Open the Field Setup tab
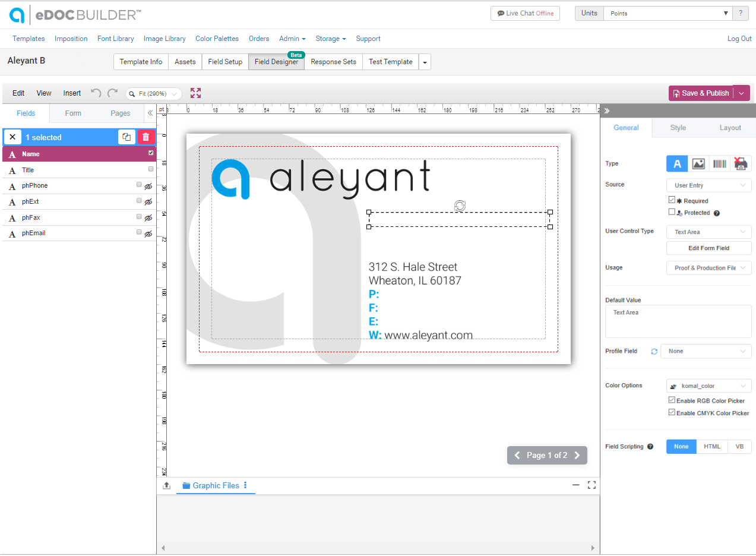 pos(225,62)
